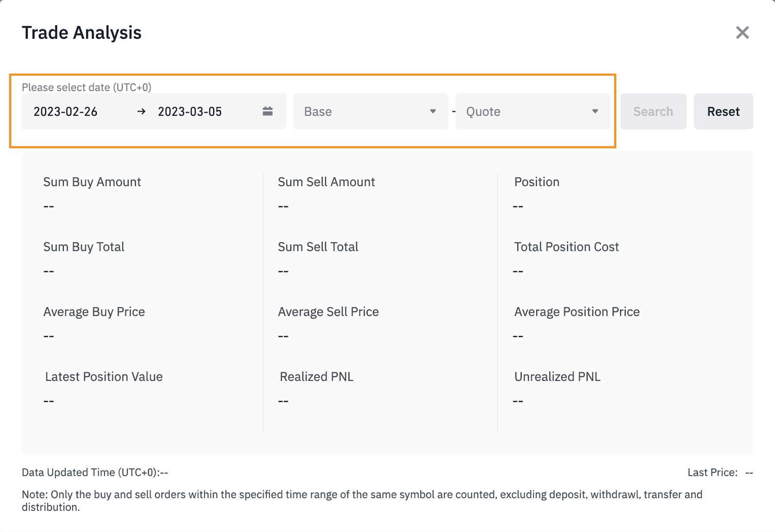
Task: Close the Trade Analysis dialog
Action: 742,33
